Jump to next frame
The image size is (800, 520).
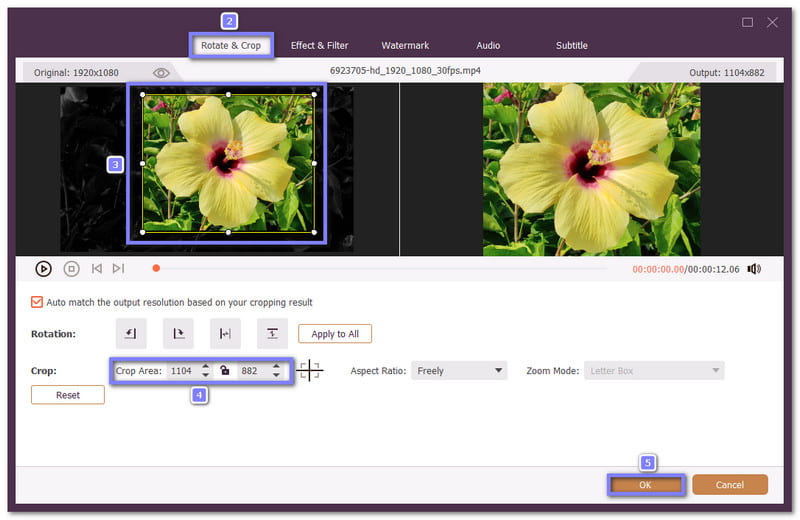click(x=118, y=268)
